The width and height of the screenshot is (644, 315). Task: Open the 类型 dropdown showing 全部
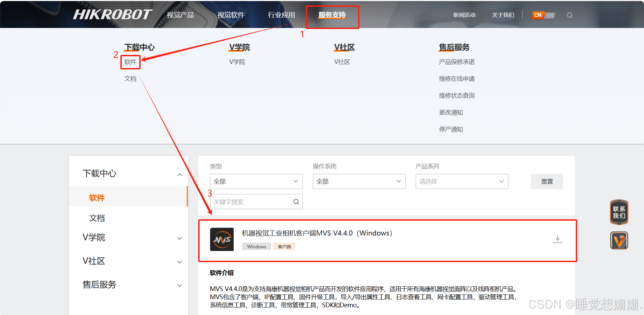pyautogui.click(x=256, y=181)
